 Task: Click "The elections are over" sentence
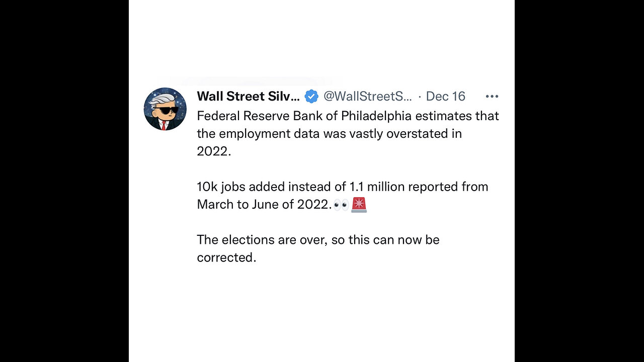click(261, 240)
